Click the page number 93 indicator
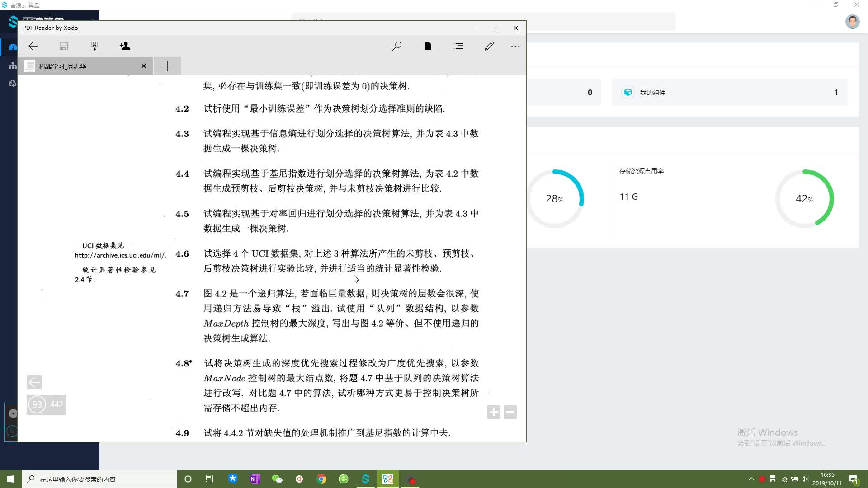 [x=37, y=404]
